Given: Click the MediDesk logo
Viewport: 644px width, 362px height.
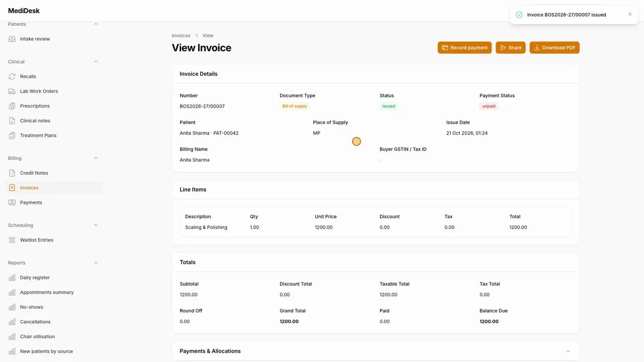Looking at the screenshot, I should click(x=24, y=11).
